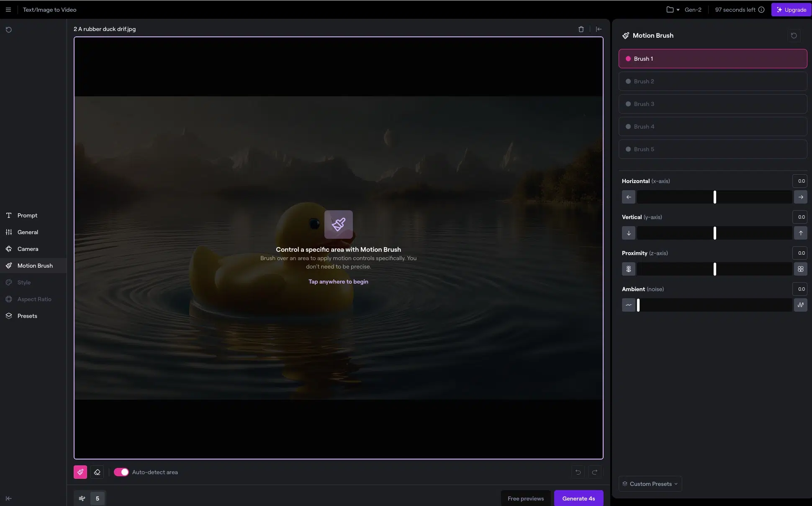Delete image with trash icon
This screenshot has width=812, height=506.
581,29
